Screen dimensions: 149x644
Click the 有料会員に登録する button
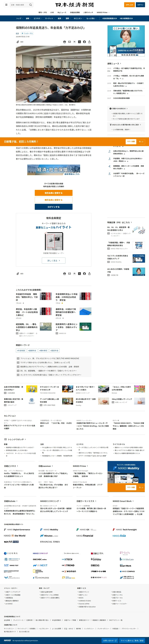(x=54, y=193)
